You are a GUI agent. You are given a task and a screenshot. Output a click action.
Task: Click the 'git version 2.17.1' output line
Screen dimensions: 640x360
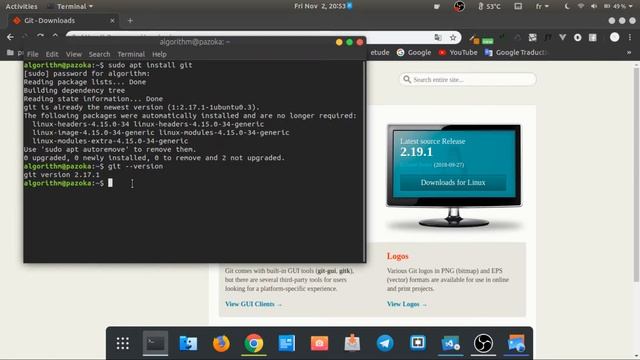click(x=62, y=175)
